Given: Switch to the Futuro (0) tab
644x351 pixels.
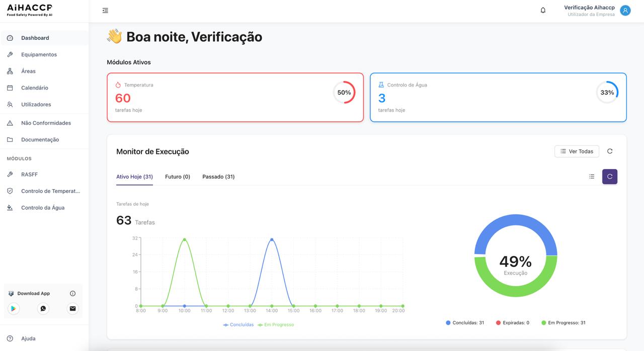Looking at the screenshot, I should (178, 177).
